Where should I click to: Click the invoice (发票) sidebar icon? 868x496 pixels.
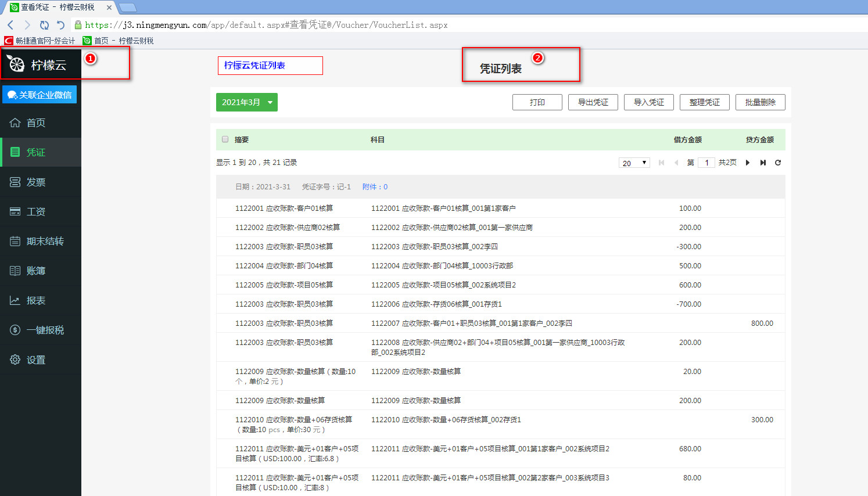pyautogui.click(x=15, y=182)
